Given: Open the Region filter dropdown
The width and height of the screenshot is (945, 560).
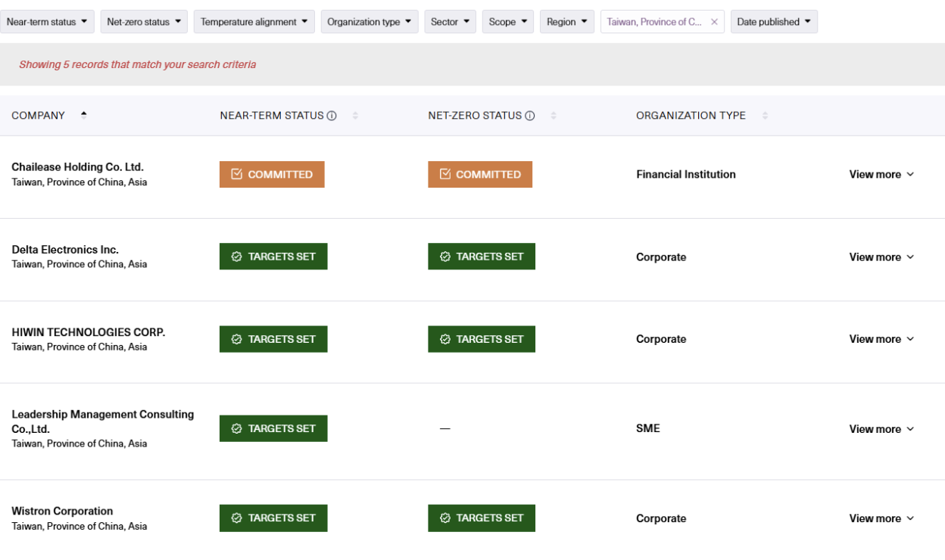Looking at the screenshot, I should (x=567, y=22).
